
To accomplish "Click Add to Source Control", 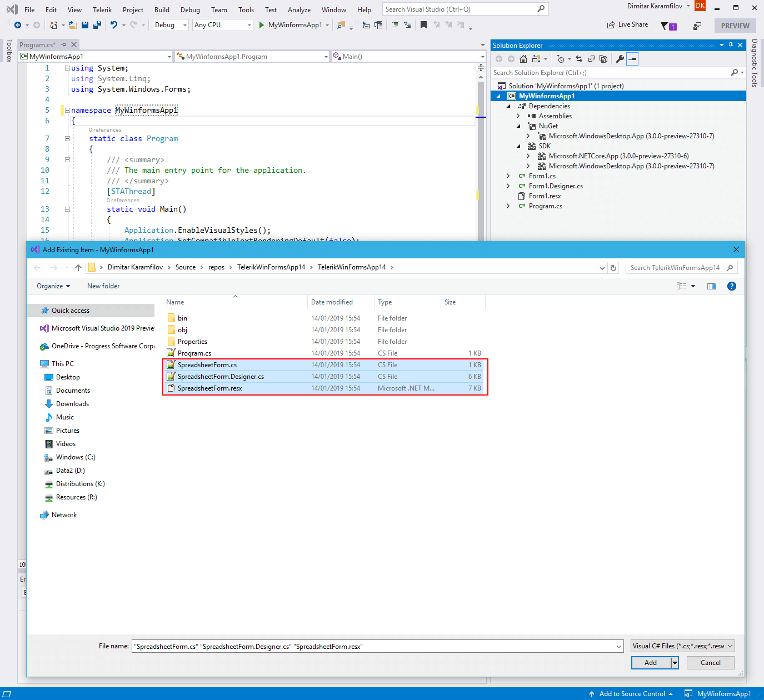I will point(631,694).
